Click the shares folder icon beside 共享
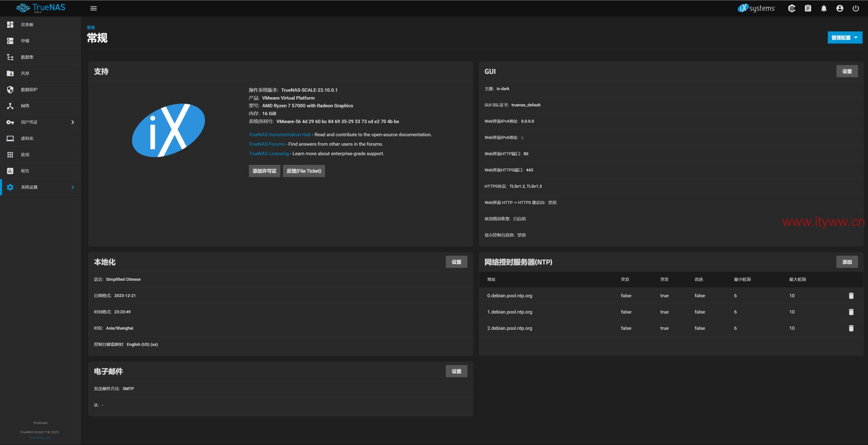Screen dimensions: 868x445 10,73
